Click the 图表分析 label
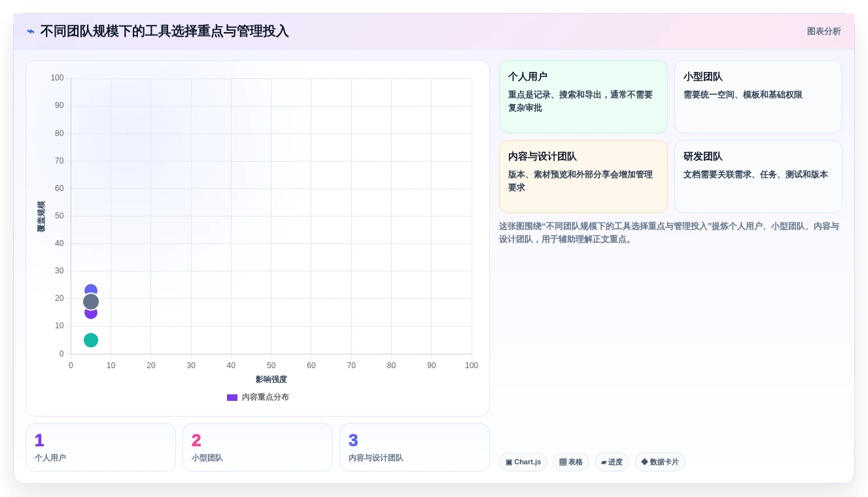868x497 pixels. (824, 31)
